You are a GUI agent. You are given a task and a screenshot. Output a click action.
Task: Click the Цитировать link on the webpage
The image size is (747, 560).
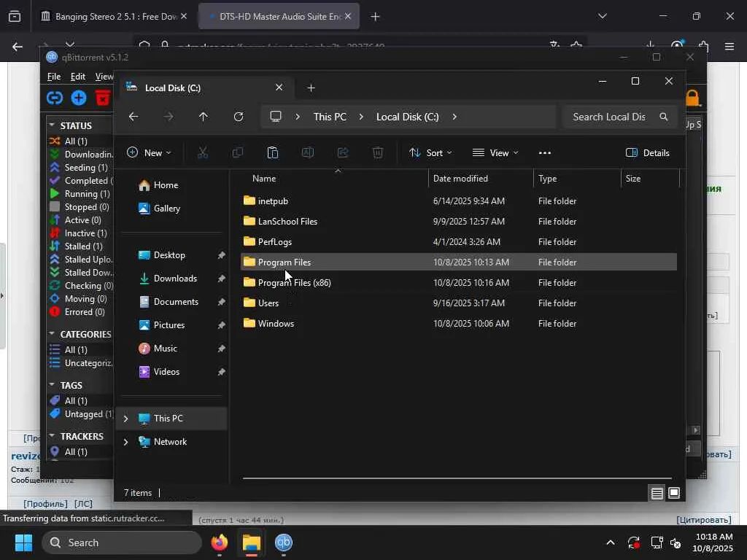coord(704,519)
